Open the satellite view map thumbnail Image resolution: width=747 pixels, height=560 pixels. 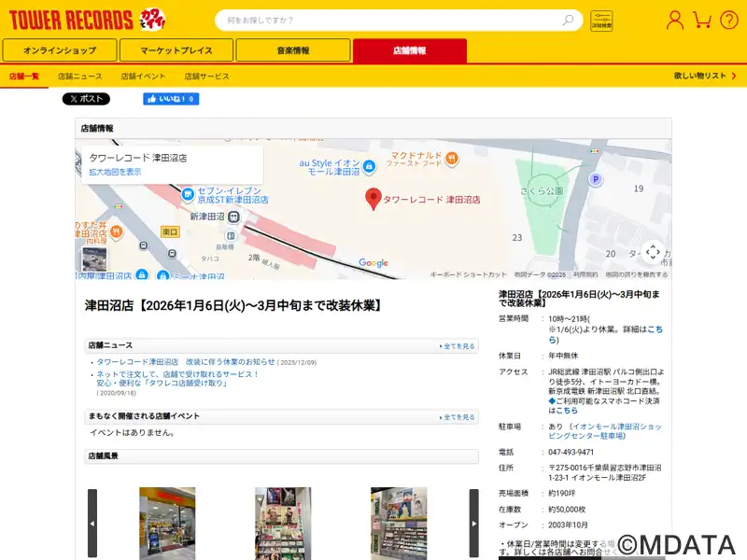pos(94,259)
